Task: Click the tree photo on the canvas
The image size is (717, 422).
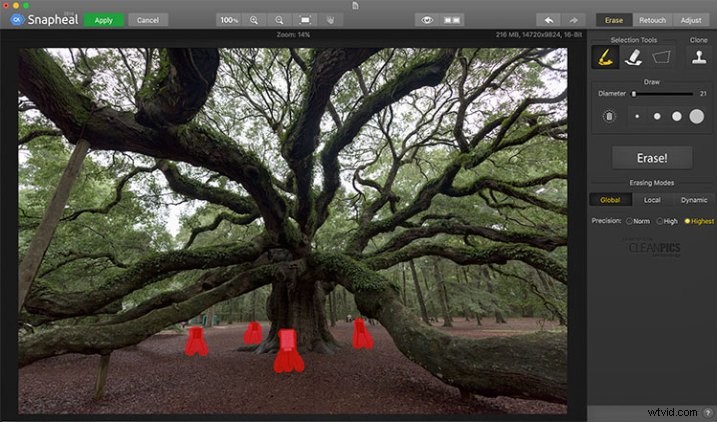Action: tap(293, 231)
